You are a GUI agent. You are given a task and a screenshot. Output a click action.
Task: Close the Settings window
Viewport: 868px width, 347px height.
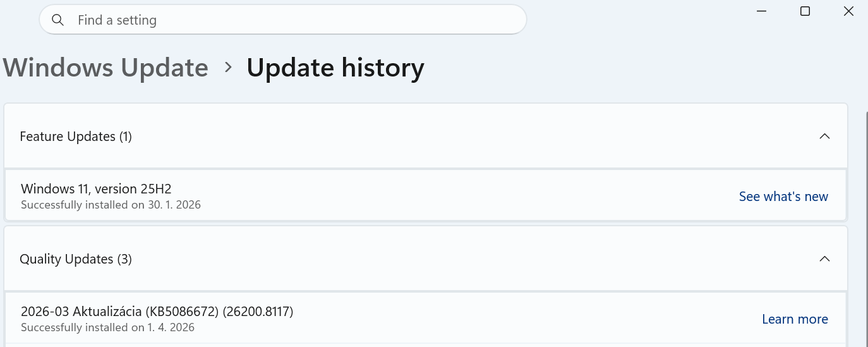(x=848, y=11)
